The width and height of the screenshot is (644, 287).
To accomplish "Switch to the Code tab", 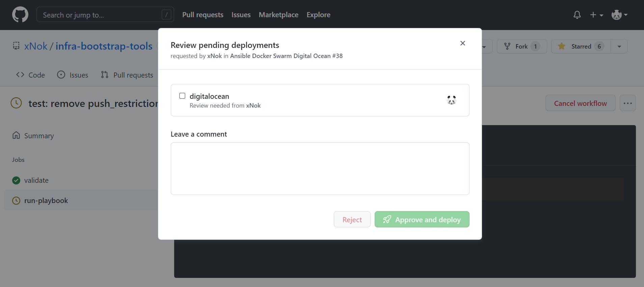I will pyautogui.click(x=30, y=75).
